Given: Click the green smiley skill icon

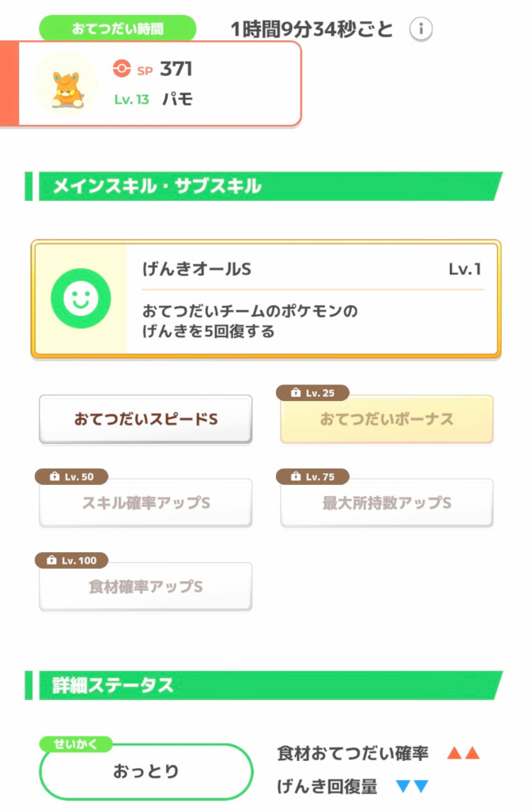Looking at the screenshot, I should 75,298.
